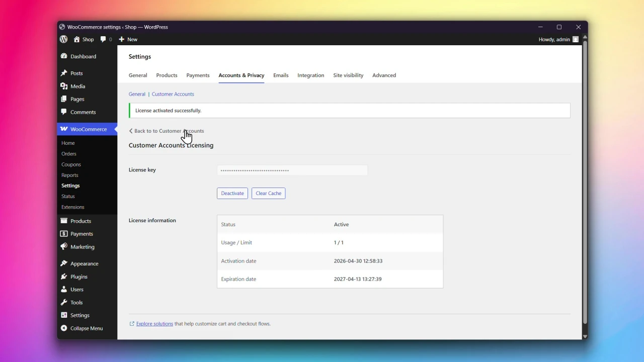Open WooCommerce Status submenu item
Viewport: 644px width, 362px height.
pos(68,196)
